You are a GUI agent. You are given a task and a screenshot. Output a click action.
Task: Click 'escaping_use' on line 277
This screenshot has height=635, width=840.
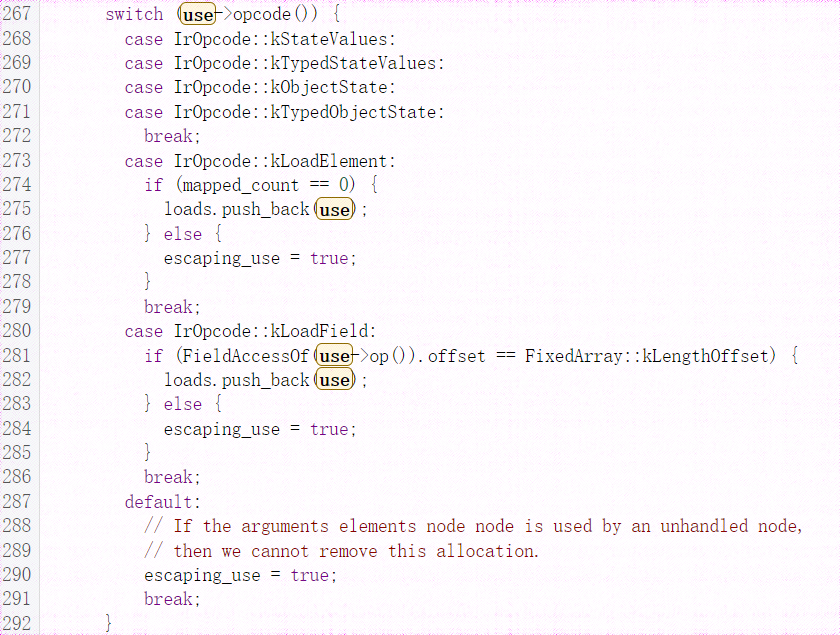[222, 258]
